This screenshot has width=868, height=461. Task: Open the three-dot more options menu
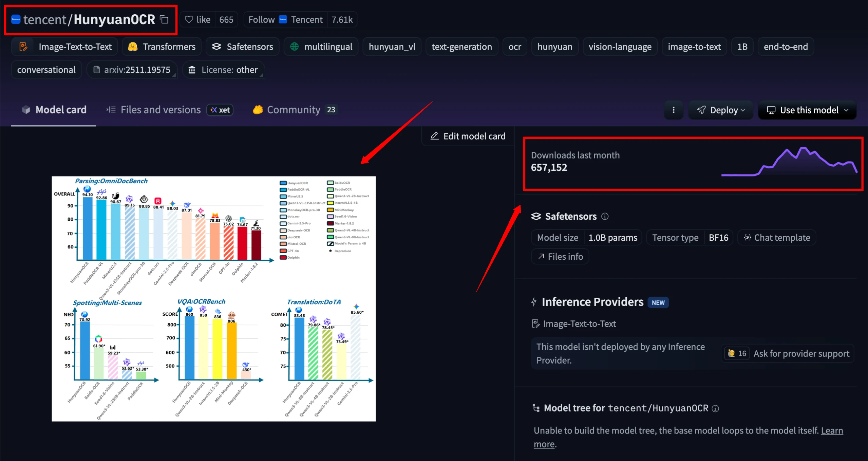click(673, 110)
